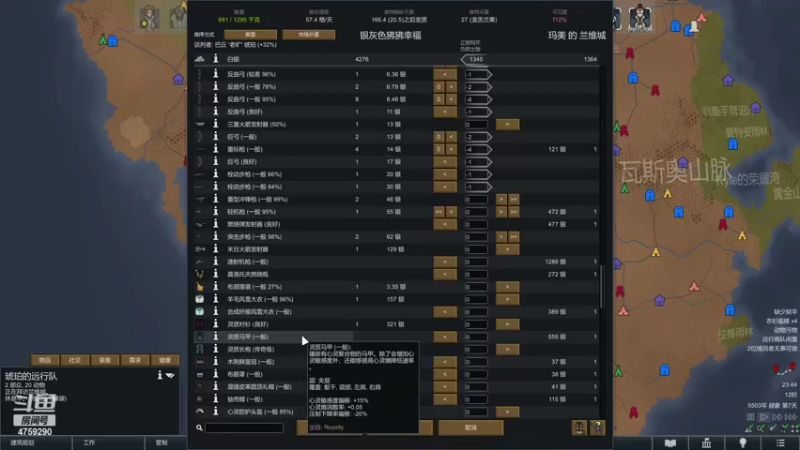Open info icon for 重标枪 (一般)
Screen dimensions: 800x450
(215, 149)
